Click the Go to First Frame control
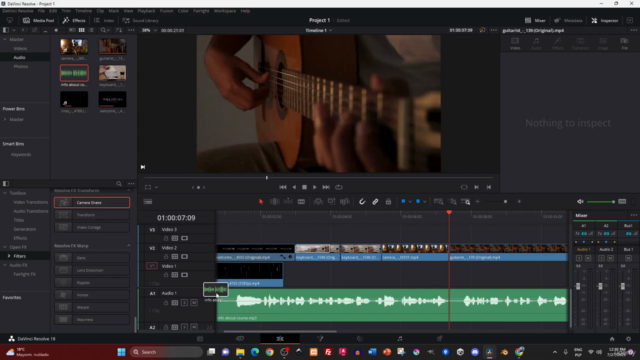 [x=283, y=187]
